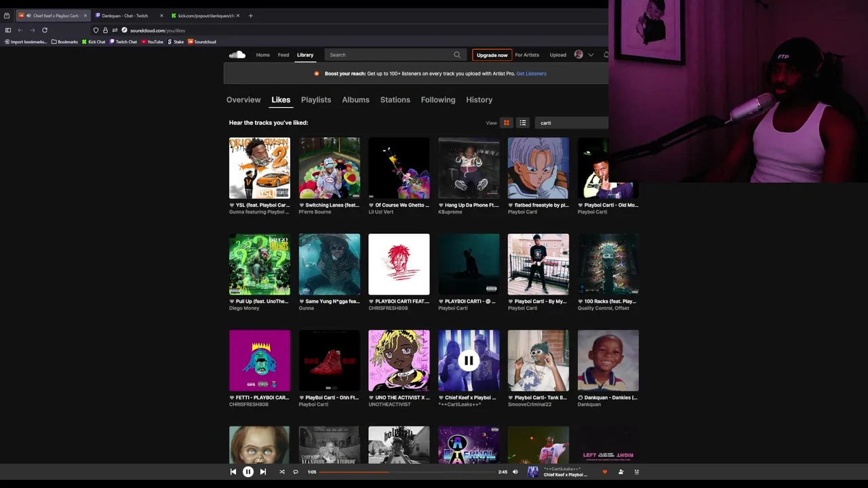868x488 pixels.
Task: Switch to the Dankquan - Chat - Twitch browser tab
Action: pos(129,16)
